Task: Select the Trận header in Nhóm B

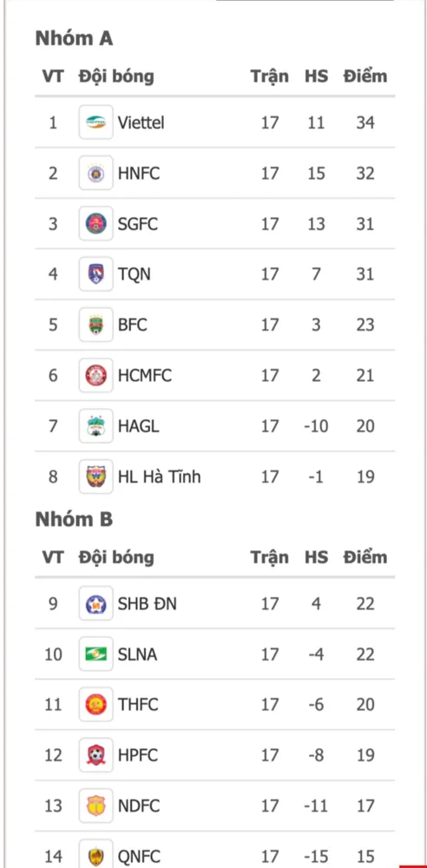Action: point(269,557)
